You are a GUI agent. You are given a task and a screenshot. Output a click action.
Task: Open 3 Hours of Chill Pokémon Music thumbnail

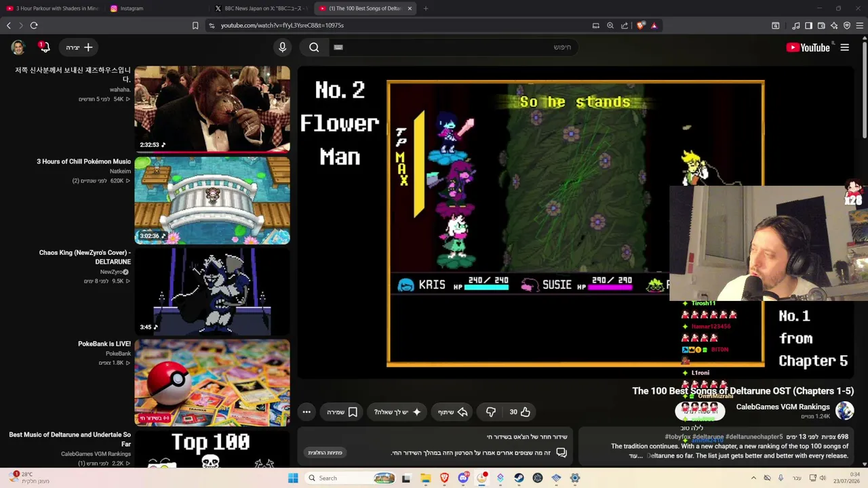pyautogui.click(x=212, y=201)
